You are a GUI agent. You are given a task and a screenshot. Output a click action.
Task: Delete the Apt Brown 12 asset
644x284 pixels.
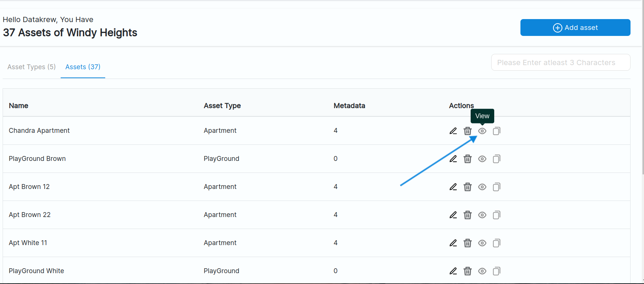468,187
